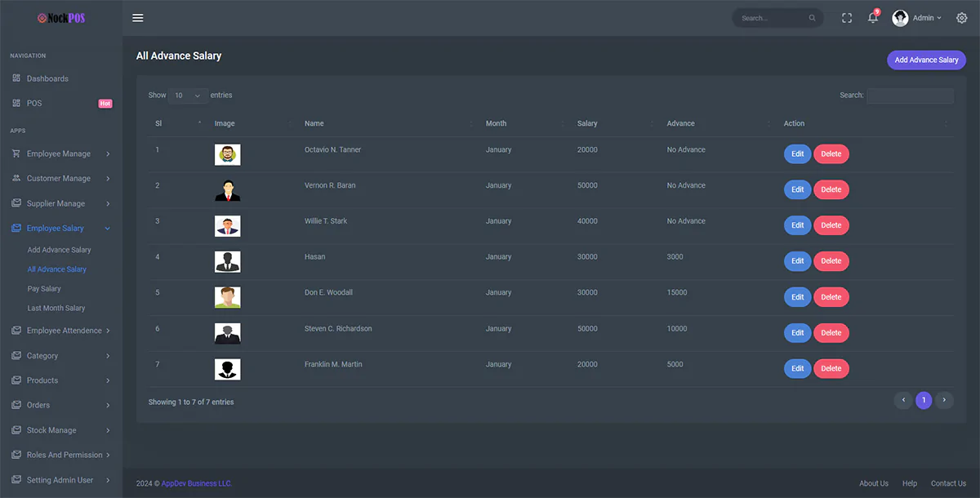Enter fullscreen mode via the header icon
The width and height of the screenshot is (980, 498).
(x=847, y=18)
